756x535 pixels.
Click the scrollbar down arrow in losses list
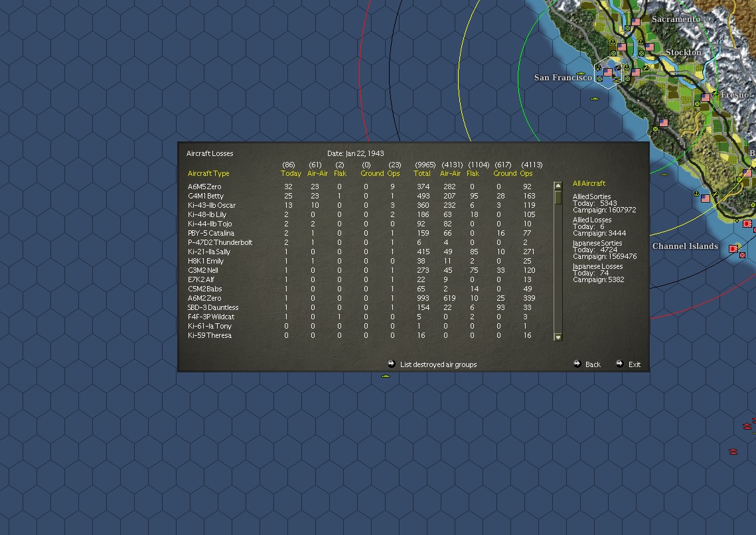click(558, 337)
